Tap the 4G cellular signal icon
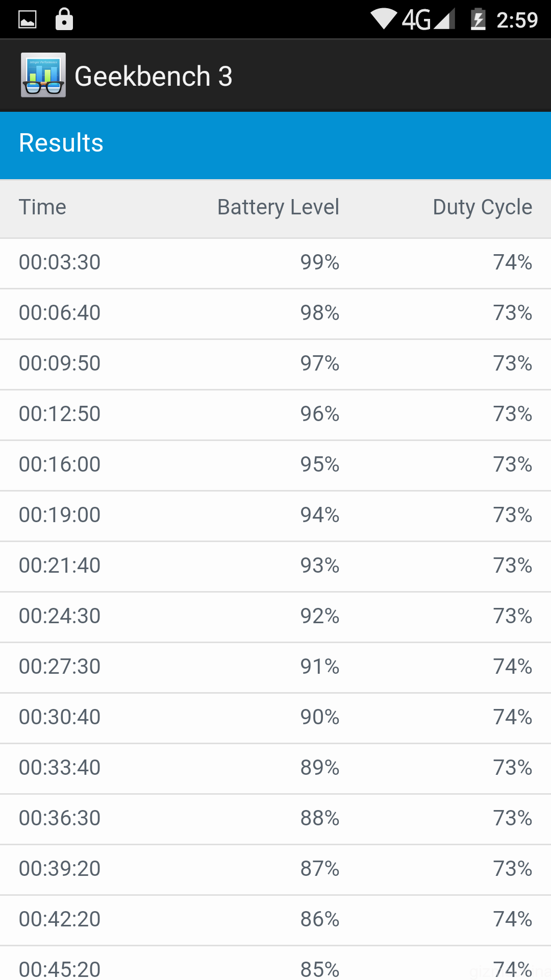Screen dimensions: 551x980 pos(429,20)
